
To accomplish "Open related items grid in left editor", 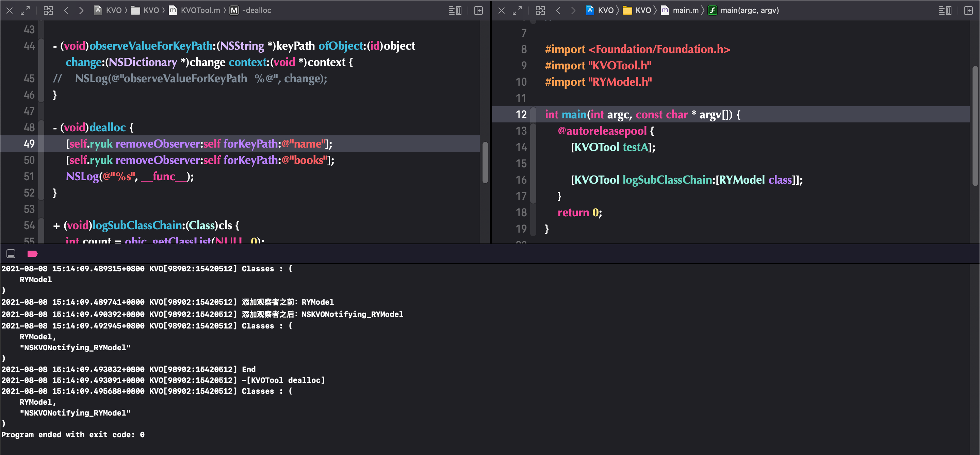I will 48,10.
